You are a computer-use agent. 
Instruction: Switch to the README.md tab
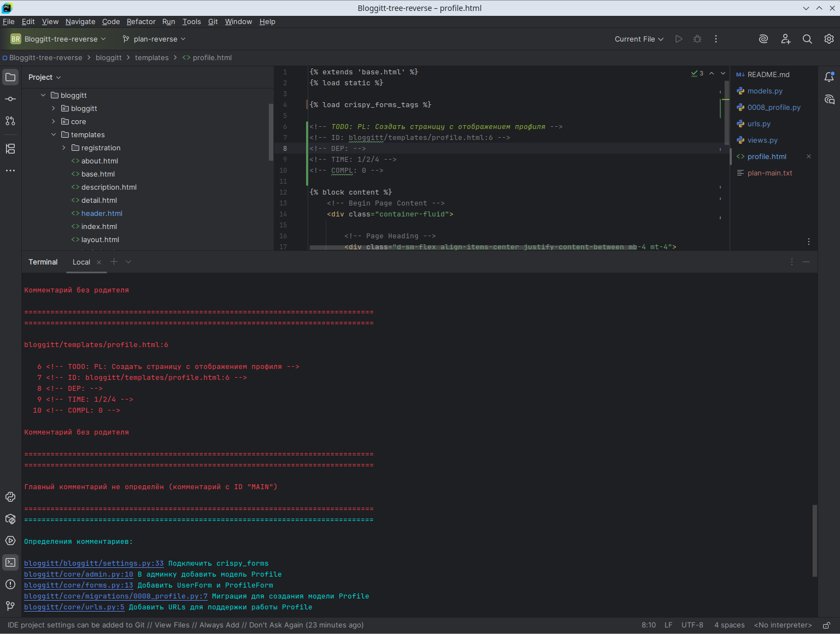(x=768, y=74)
